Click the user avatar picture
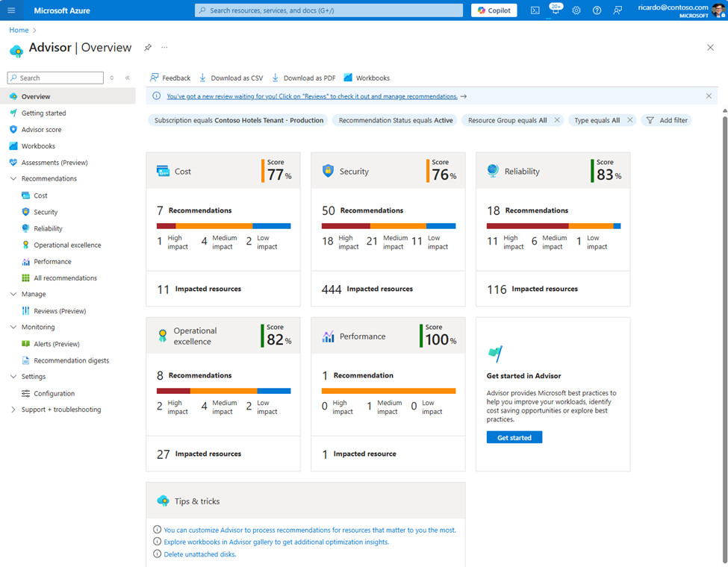 (718, 10)
